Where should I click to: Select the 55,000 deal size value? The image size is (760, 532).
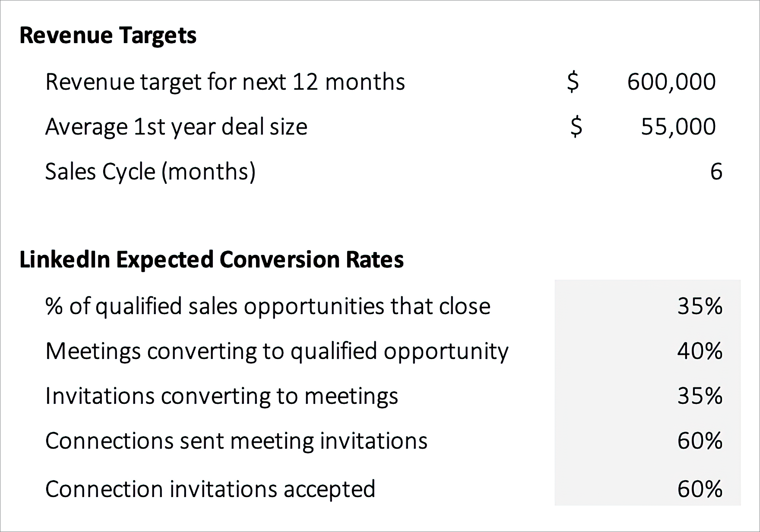coord(678,127)
